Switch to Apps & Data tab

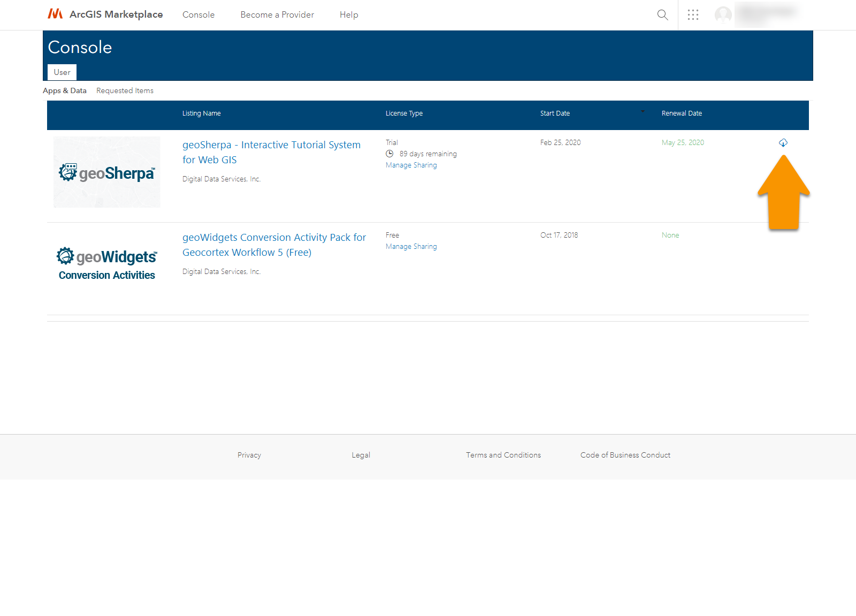65,90
